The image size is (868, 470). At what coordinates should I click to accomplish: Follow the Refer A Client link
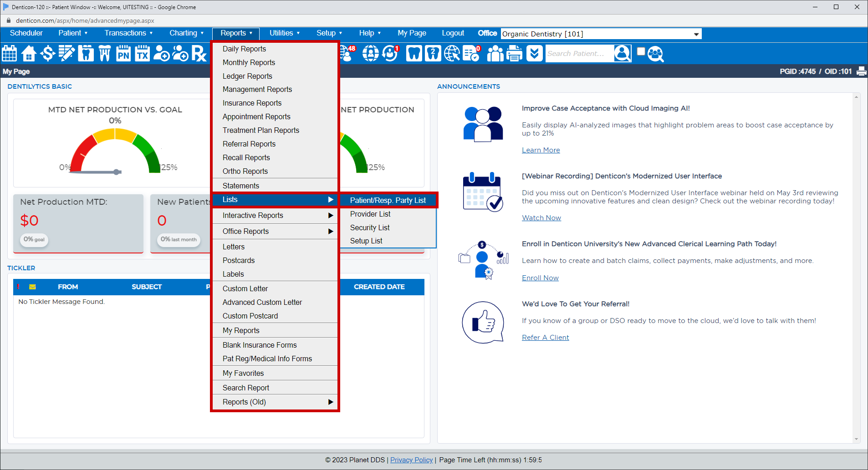coord(545,338)
